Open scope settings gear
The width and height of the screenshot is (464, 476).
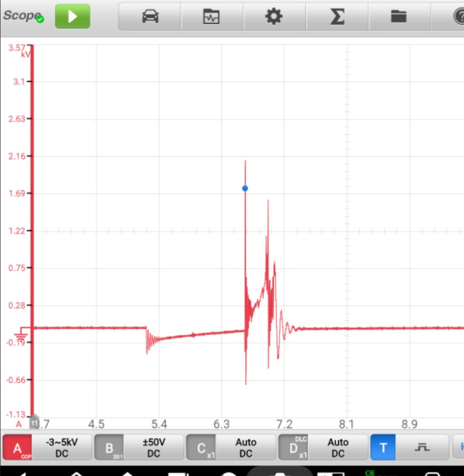coord(274,17)
